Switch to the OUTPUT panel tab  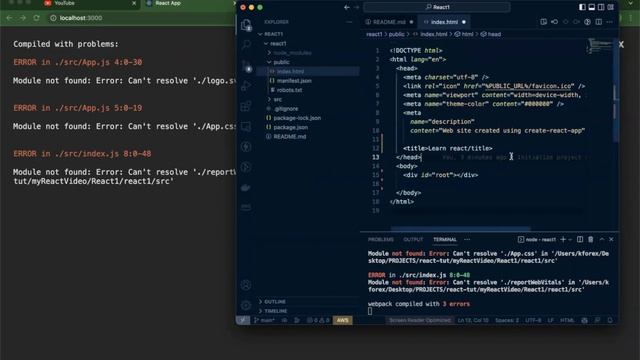413,240
